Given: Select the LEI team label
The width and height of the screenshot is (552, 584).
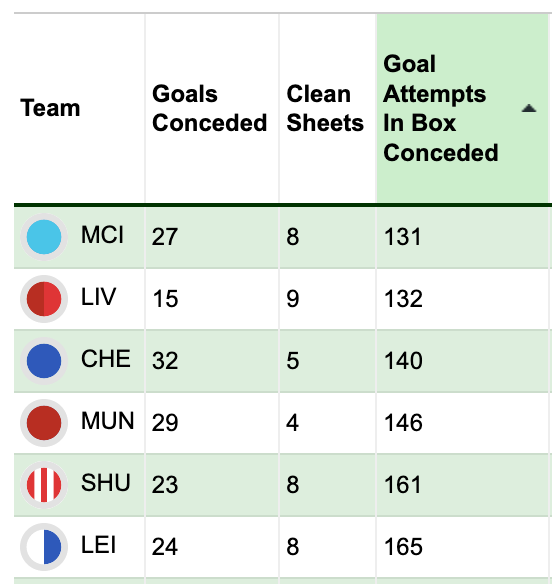Looking at the screenshot, I should click(98, 545).
